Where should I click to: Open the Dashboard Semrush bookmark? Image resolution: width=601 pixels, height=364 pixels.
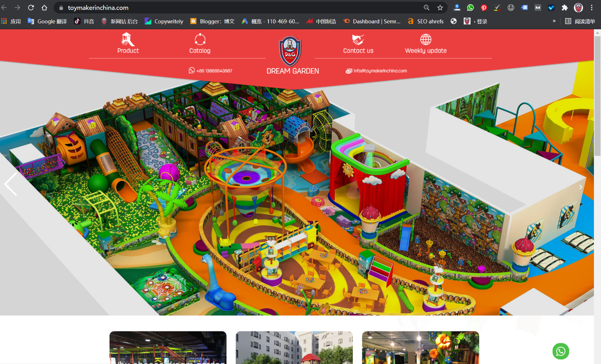point(372,21)
